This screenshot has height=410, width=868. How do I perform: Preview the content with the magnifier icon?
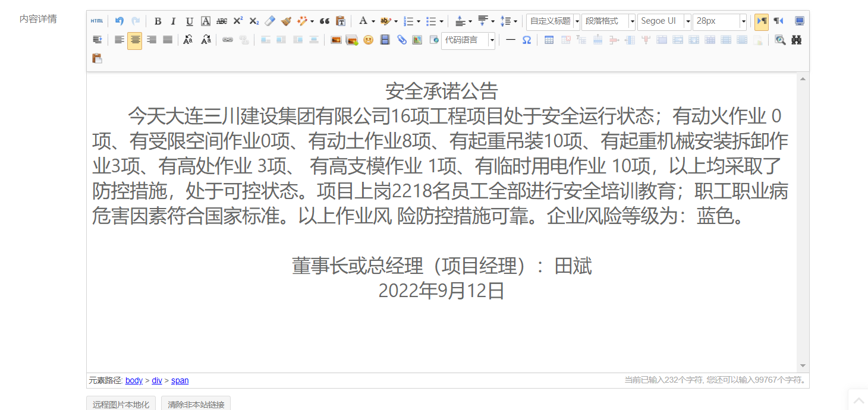780,40
